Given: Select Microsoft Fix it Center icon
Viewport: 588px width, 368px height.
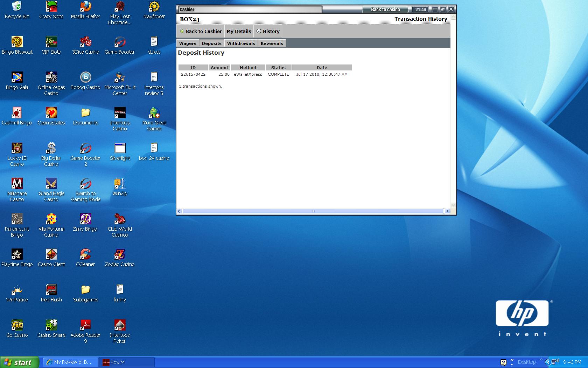Looking at the screenshot, I should 120,84.
